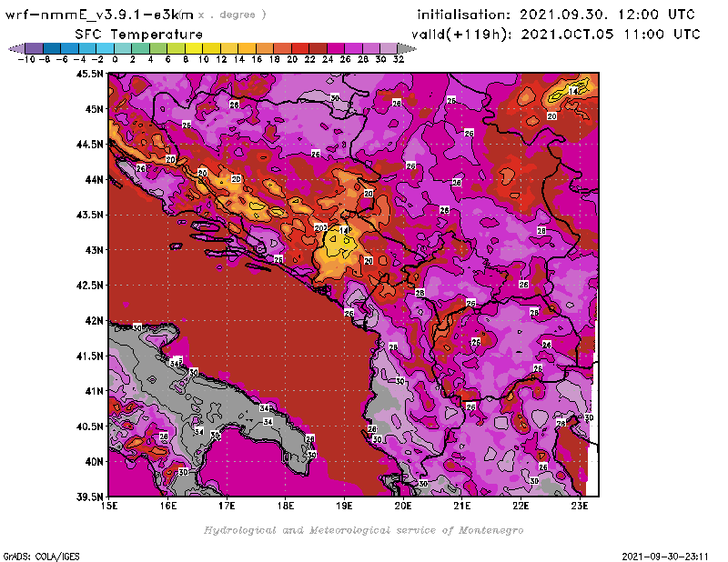Viewport: 728px width, 562px height.
Task: Click the longitude label '16E'
Action: pyautogui.click(x=168, y=506)
